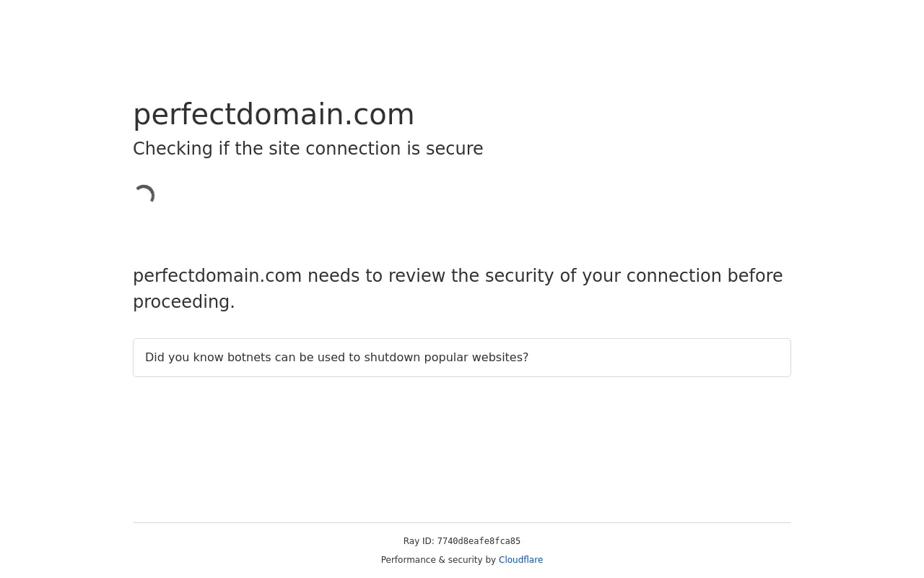Click 'perfectdomain.com' at the start of the paragraph
Image resolution: width=924 pixels, height=578 pixels.
pos(217,277)
